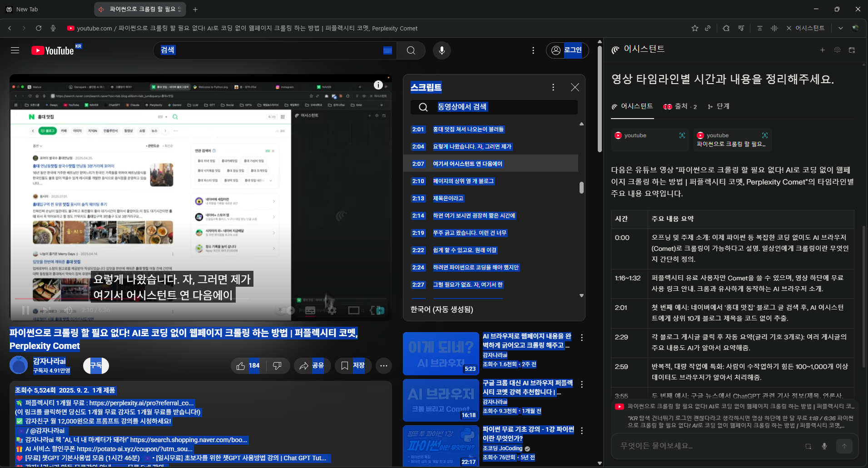Screen dimensions: 868x468
Task: Switch to the 단계 tab
Action: 719,106
